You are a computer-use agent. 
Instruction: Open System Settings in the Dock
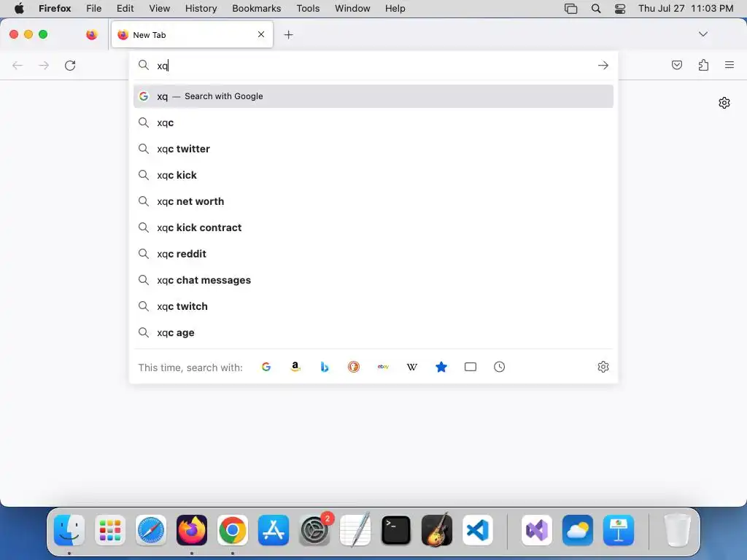click(x=314, y=530)
